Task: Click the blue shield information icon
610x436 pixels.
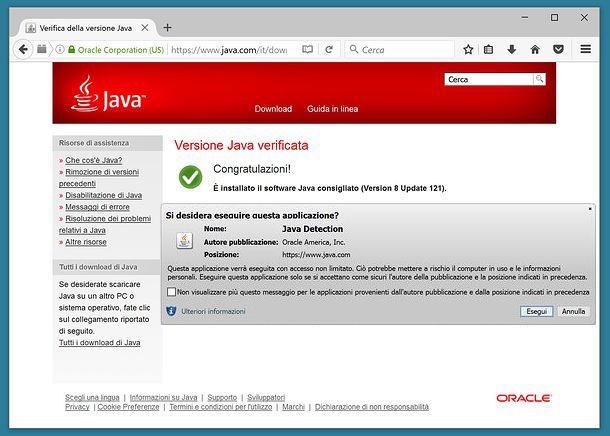Action: click(171, 311)
